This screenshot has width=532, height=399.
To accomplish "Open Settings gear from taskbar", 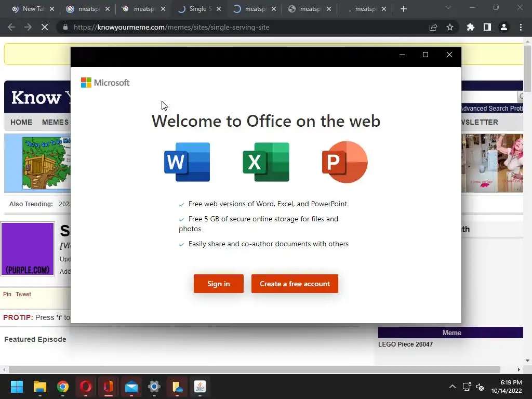I will click(154, 387).
